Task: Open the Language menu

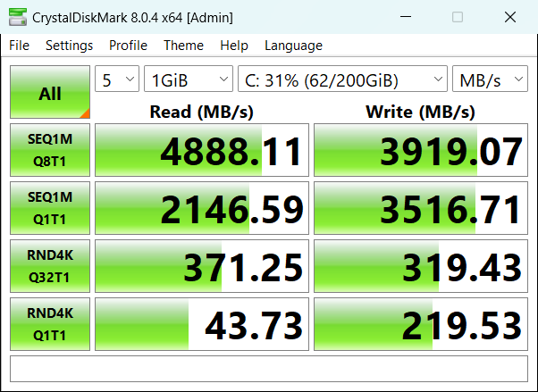Action: pyautogui.click(x=293, y=46)
